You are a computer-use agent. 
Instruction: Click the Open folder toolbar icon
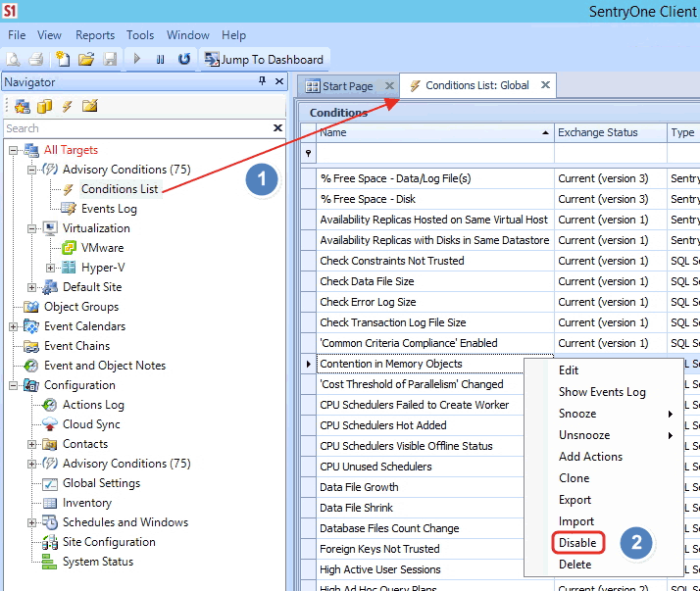[x=86, y=59]
